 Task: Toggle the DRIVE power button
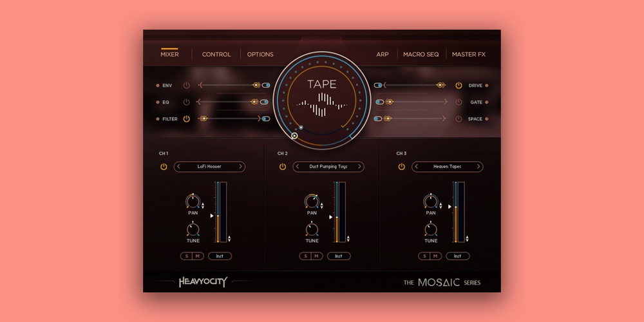(x=459, y=86)
